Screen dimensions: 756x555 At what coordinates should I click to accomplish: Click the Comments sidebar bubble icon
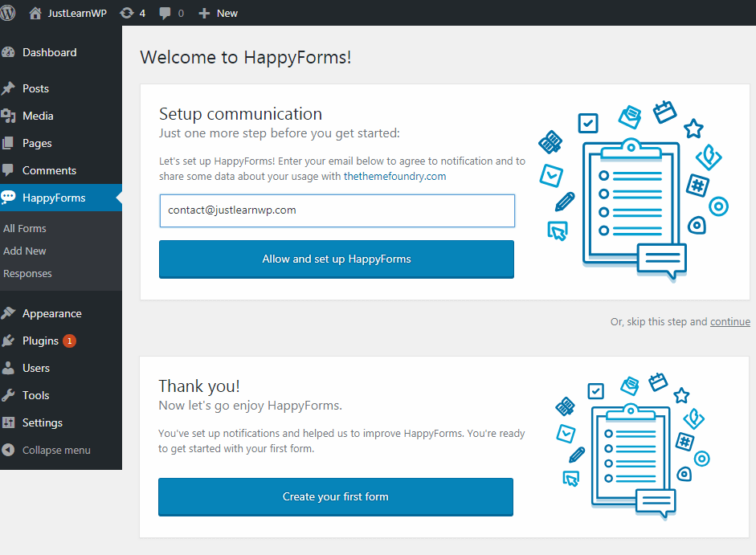(8, 170)
